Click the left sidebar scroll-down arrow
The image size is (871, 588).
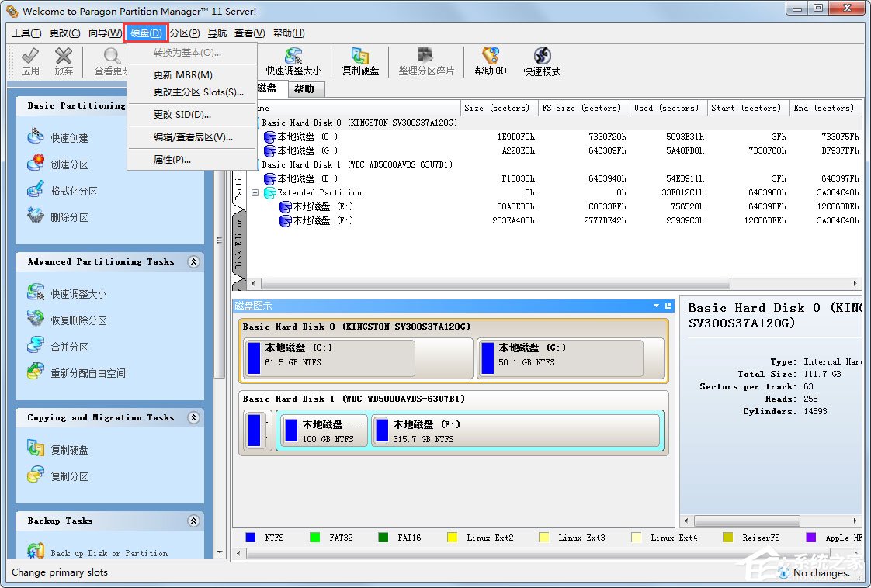(x=220, y=552)
